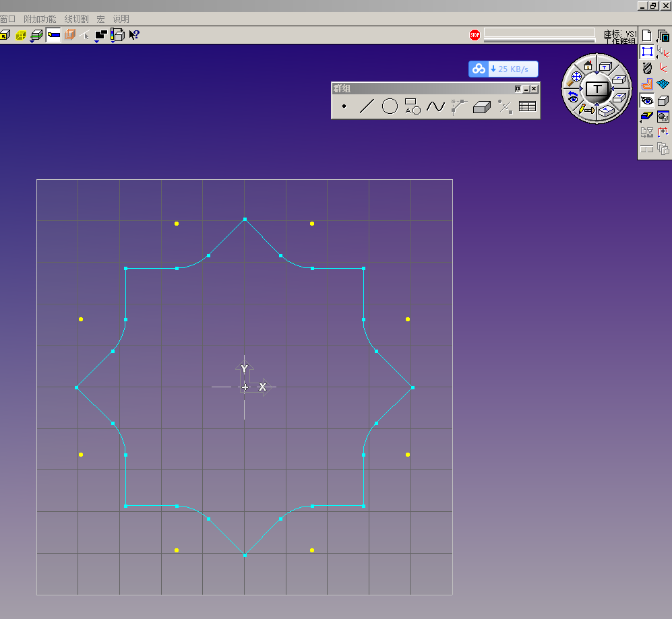The height and width of the screenshot is (619, 672).
Task: Open the 宏 menu
Action: click(100, 19)
